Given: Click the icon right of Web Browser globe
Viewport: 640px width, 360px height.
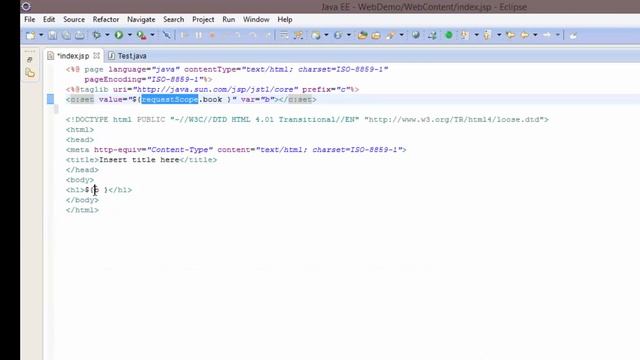Looking at the screenshot, I should 432,36.
